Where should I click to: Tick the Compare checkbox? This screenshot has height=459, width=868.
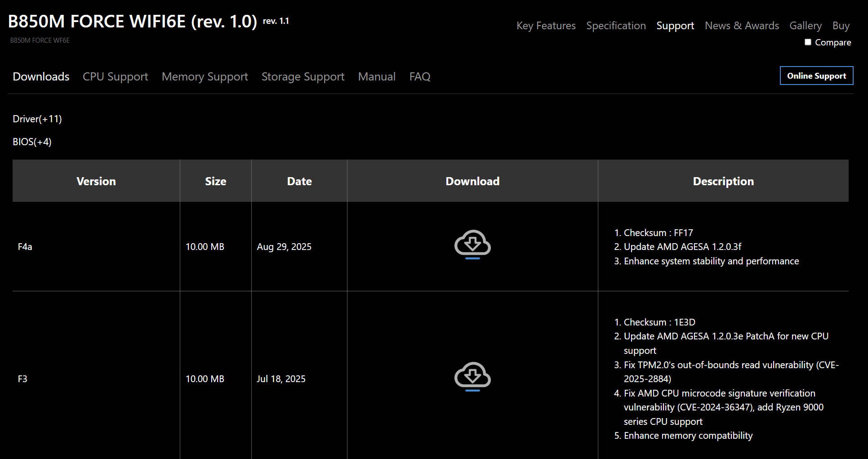808,42
